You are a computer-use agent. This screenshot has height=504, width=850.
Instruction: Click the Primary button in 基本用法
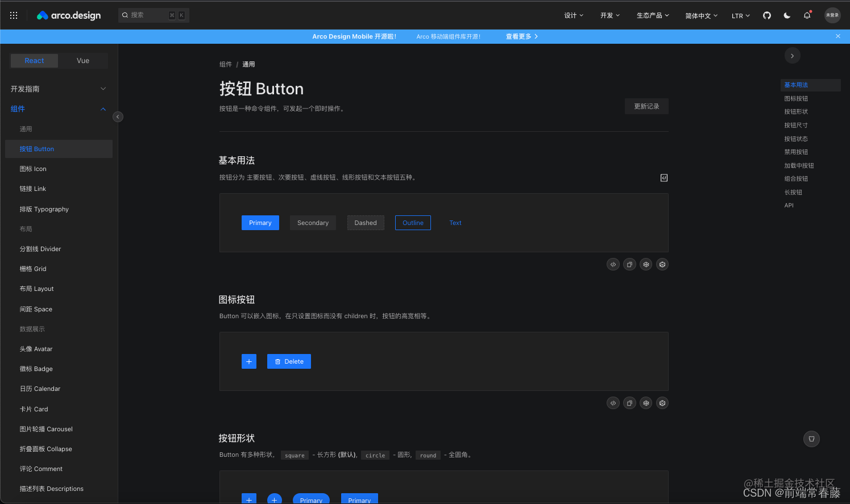coord(260,223)
